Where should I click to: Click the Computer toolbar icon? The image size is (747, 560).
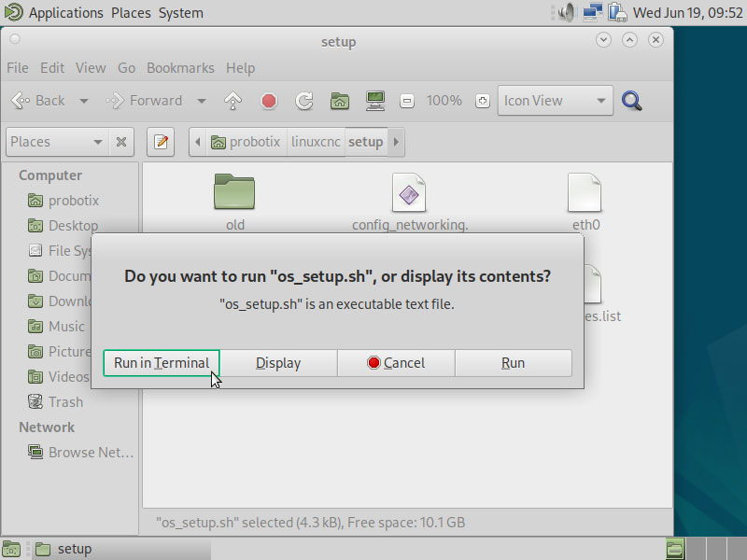(x=375, y=101)
